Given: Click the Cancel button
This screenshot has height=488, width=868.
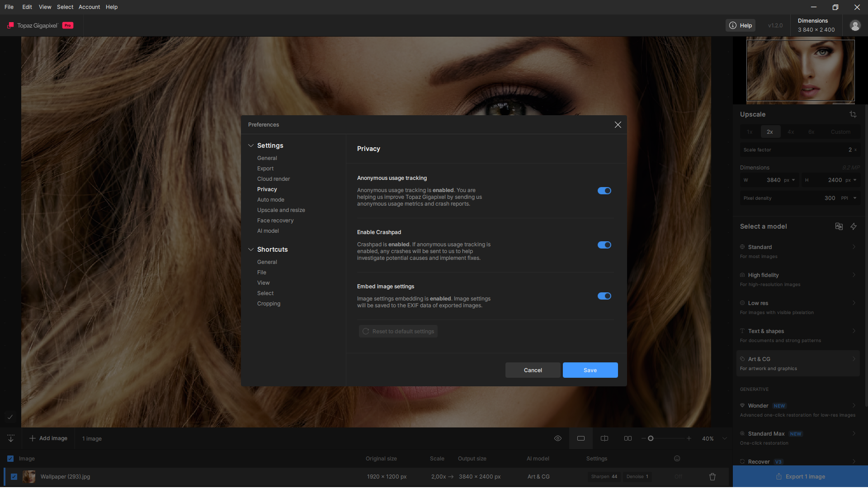Looking at the screenshot, I should pyautogui.click(x=533, y=370).
